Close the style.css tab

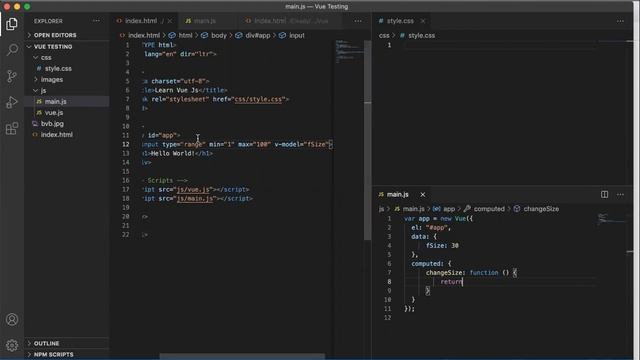pyautogui.click(x=423, y=21)
